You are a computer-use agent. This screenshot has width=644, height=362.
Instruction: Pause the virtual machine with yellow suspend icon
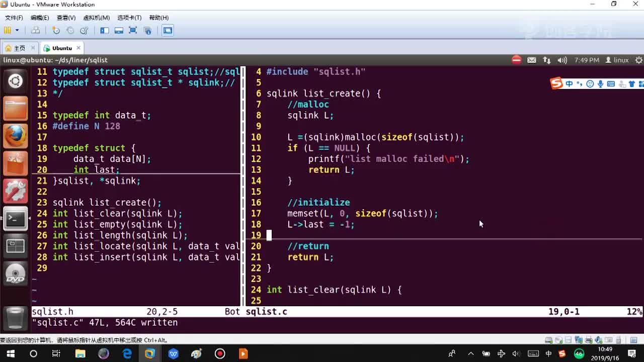coord(8,30)
